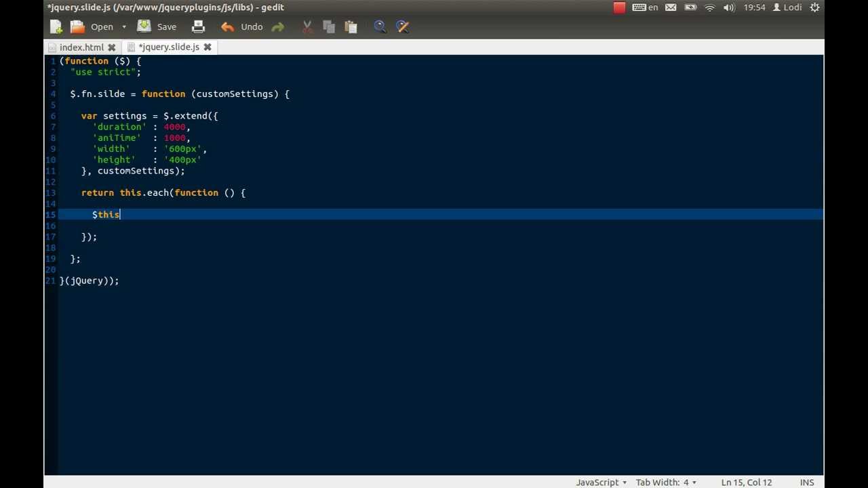868x488 pixels.
Task: Click this.each on line 13
Action: (144, 192)
